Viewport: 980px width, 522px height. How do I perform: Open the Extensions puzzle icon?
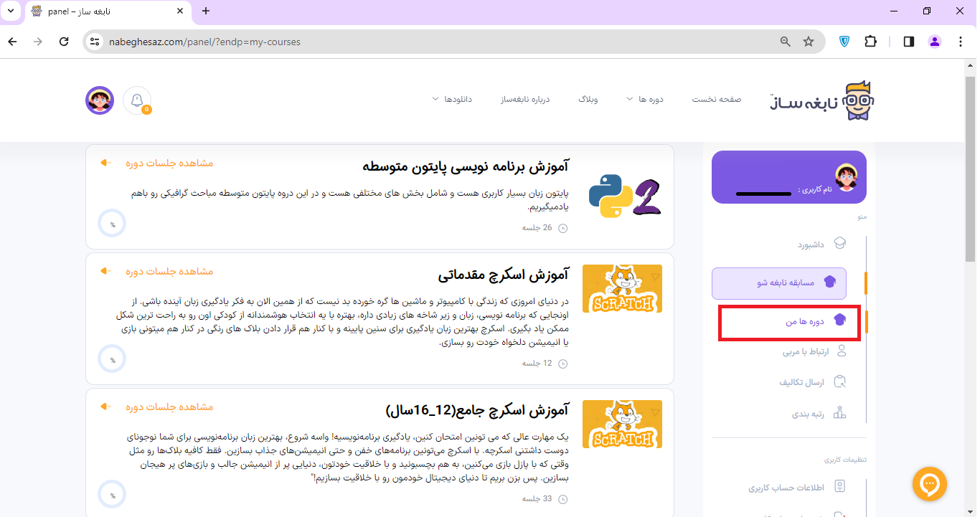point(870,42)
